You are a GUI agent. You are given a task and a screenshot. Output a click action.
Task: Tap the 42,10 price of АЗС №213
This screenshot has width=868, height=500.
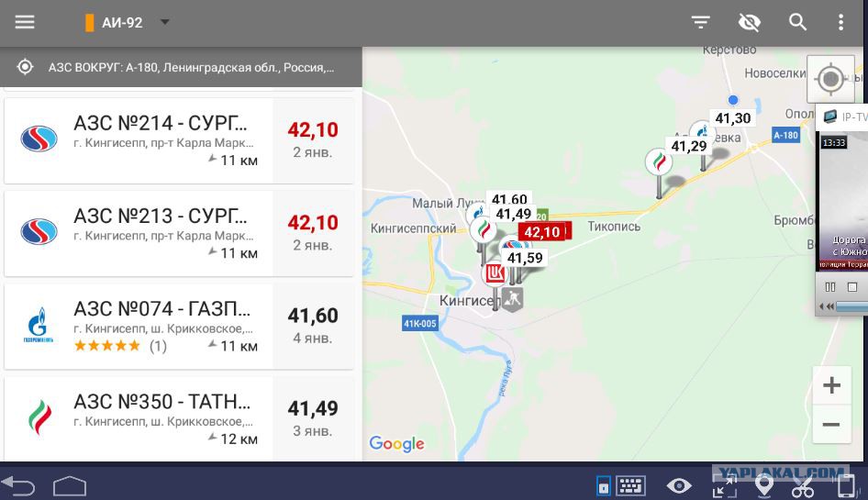tap(313, 223)
